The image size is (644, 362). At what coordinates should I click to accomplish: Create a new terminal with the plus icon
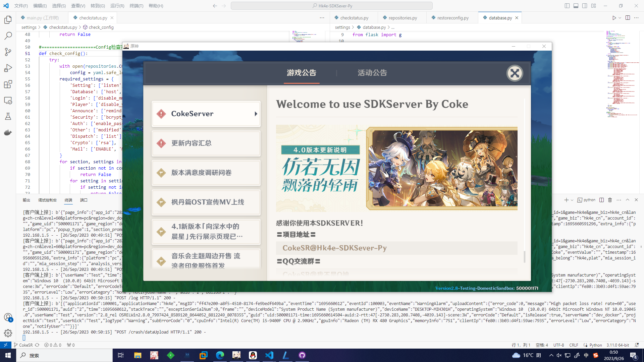[567, 200]
